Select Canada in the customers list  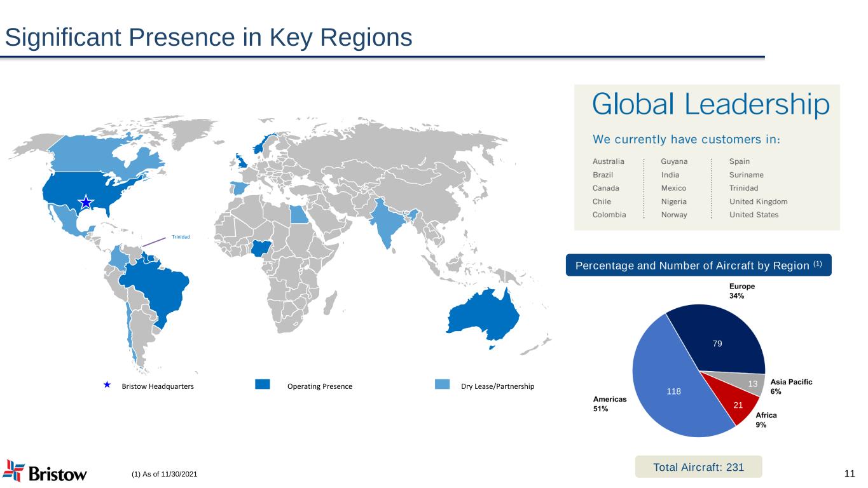point(606,188)
